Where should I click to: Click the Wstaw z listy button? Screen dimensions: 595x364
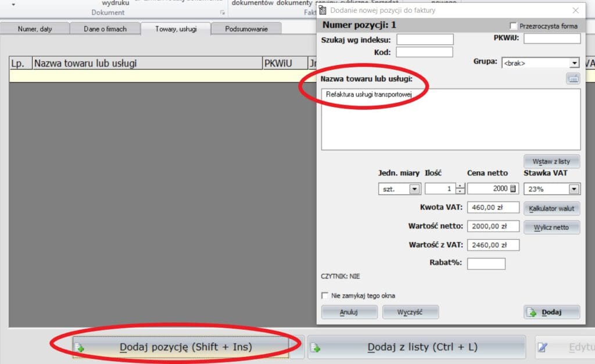(551, 161)
